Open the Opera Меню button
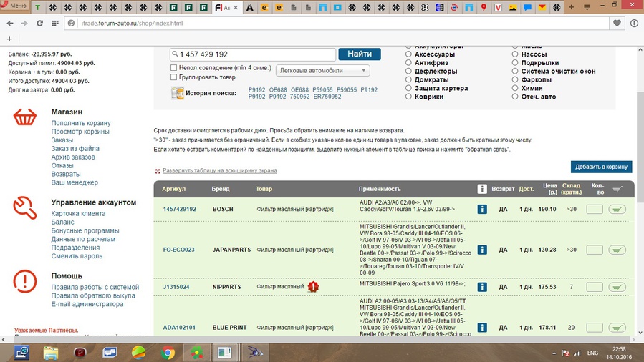The width and height of the screenshot is (644, 362). pos(14,6)
